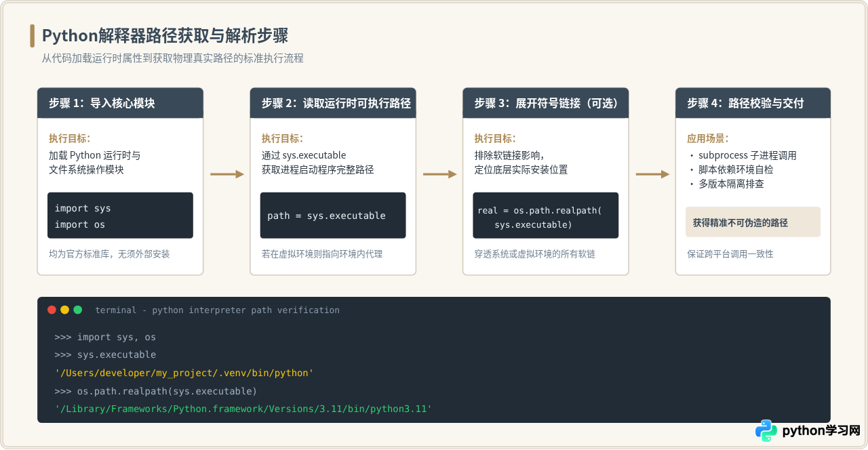Viewport: 868px width, 450px height.
Task: Select the 步骤 2：读取运行时可执行路径 header
Action: (x=333, y=103)
